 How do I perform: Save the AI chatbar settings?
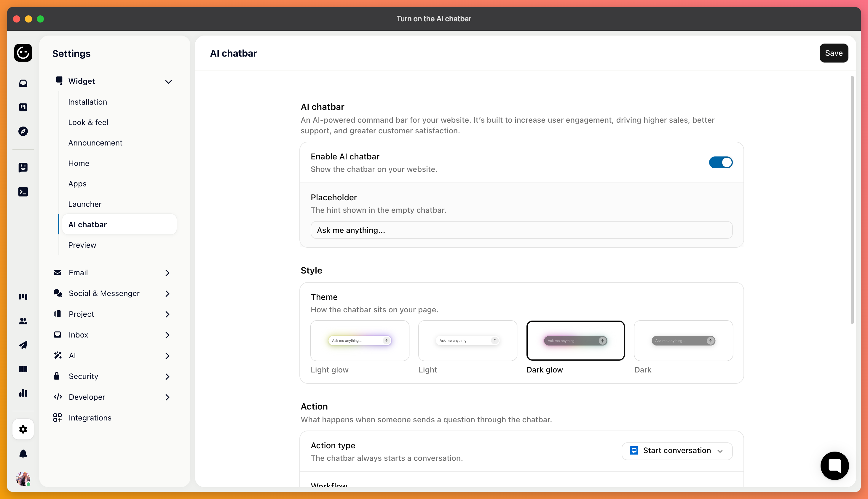point(834,53)
